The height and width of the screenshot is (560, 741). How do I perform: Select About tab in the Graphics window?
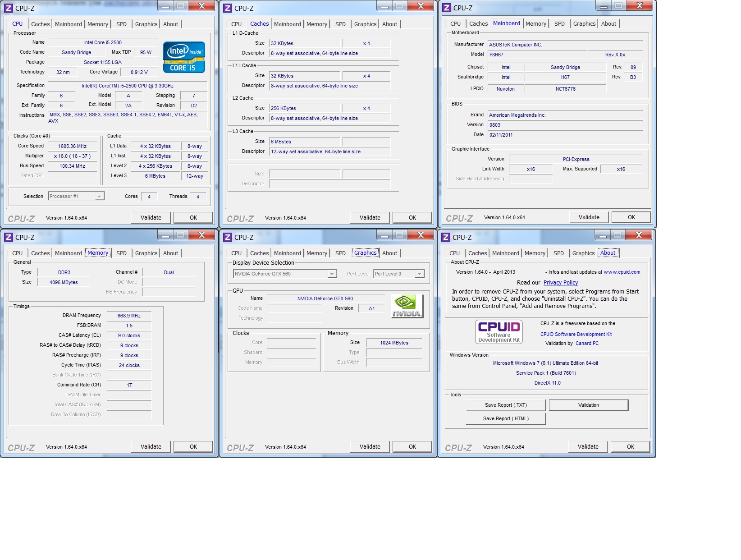tap(390, 253)
